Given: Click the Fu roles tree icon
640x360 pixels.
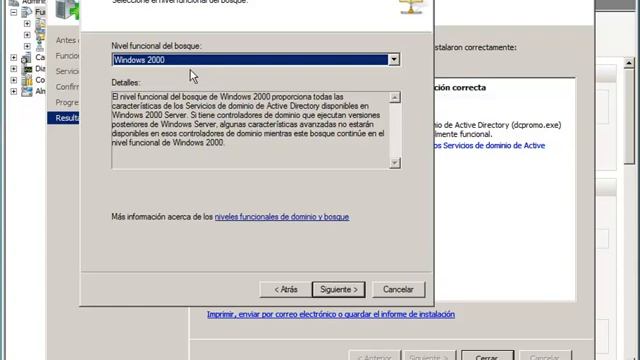Looking at the screenshot, I should pos(27,12).
